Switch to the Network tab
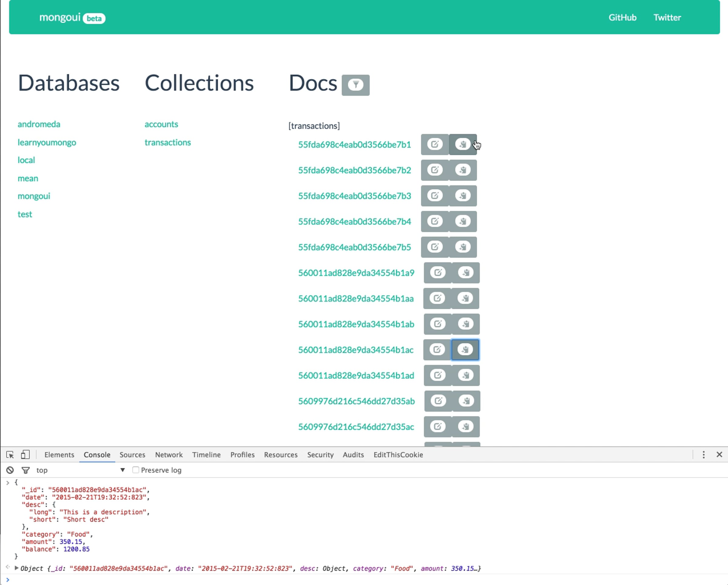The image size is (728, 585). coord(169,455)
